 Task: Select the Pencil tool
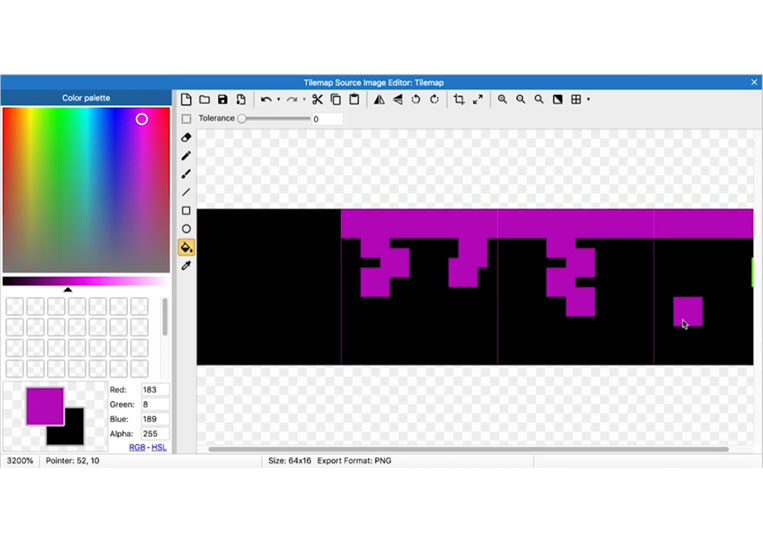tap(186, 156)
